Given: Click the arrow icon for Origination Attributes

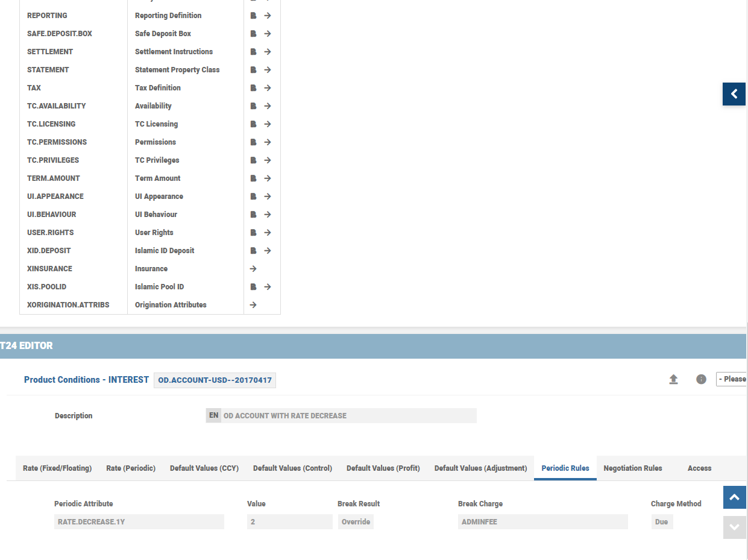Looking at the screenshot, I should (x=253, y=305).
